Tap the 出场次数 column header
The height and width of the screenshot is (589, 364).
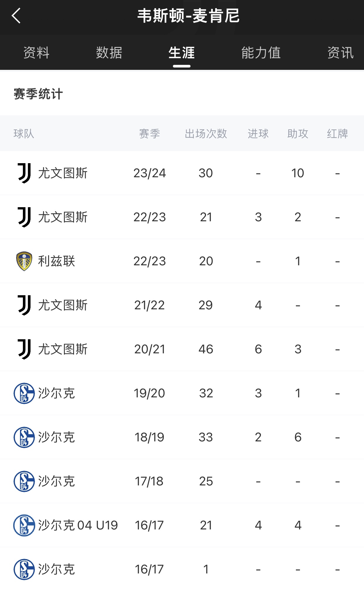click(x=206, y=134)
